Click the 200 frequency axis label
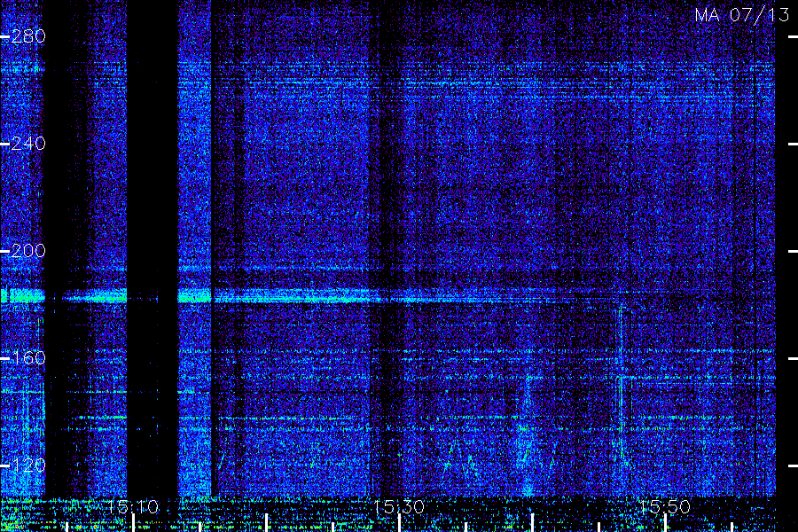 click(x=28, y=251)
